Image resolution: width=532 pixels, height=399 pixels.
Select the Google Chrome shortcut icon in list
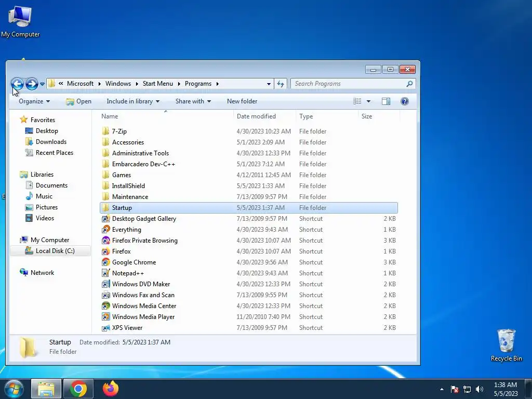coord(106,262)
